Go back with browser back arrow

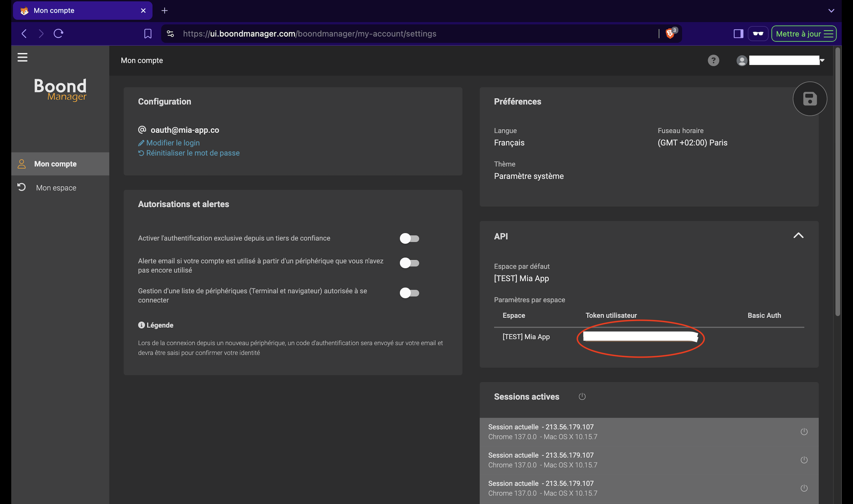pos(24,34)
